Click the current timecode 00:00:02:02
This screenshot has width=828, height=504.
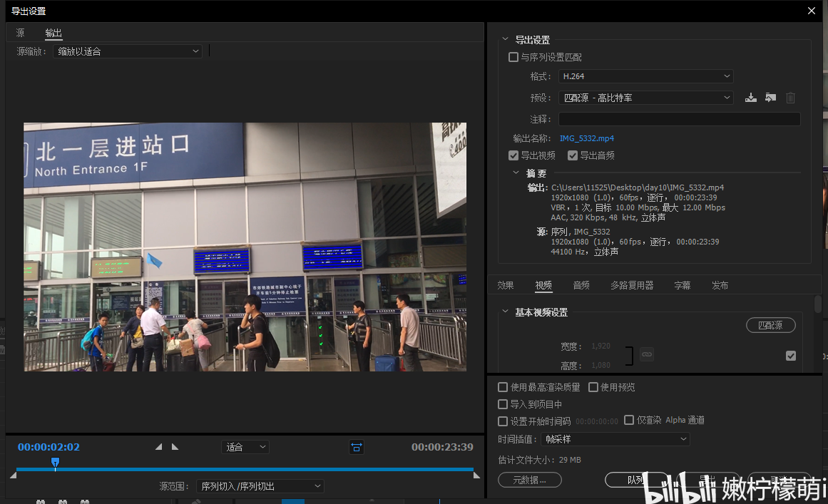point(48,447)
